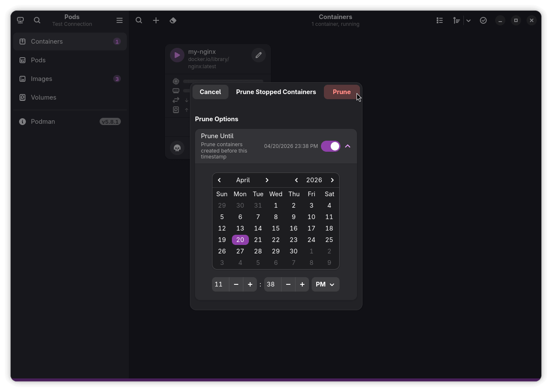The width and height of the screenshot is (552, 392).
Task: Open search with the magnifier toolbar icon
Action: (139, 20)
